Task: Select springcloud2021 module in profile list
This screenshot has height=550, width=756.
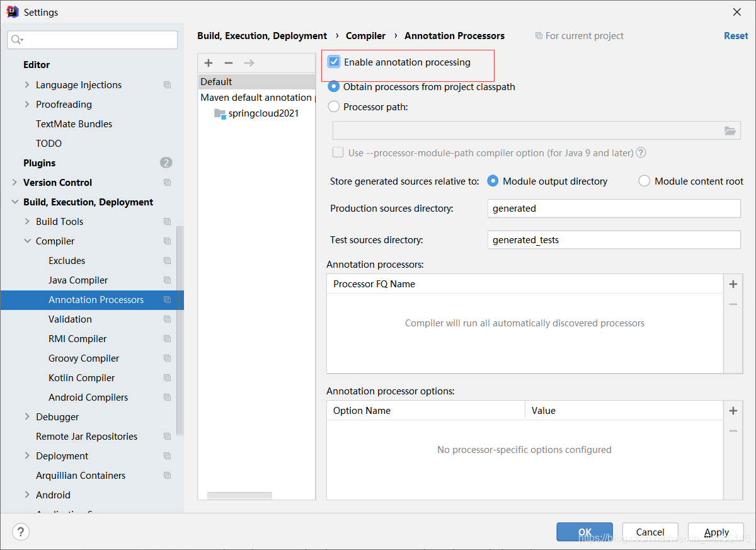Action: pyautogui.click(x=256, y=113)
